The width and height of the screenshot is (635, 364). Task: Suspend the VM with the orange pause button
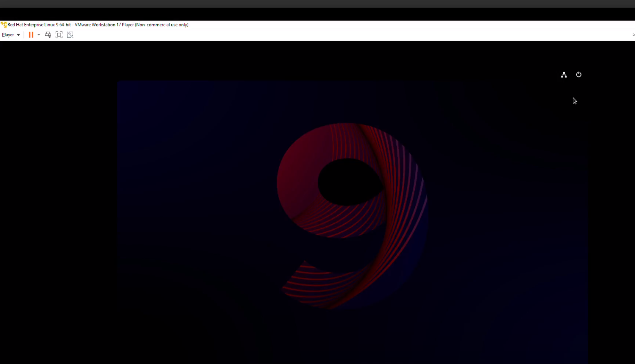tap(31, 35)
